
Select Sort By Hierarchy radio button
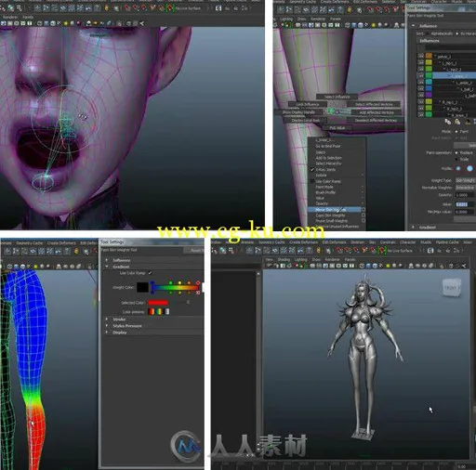click(457, 33)
